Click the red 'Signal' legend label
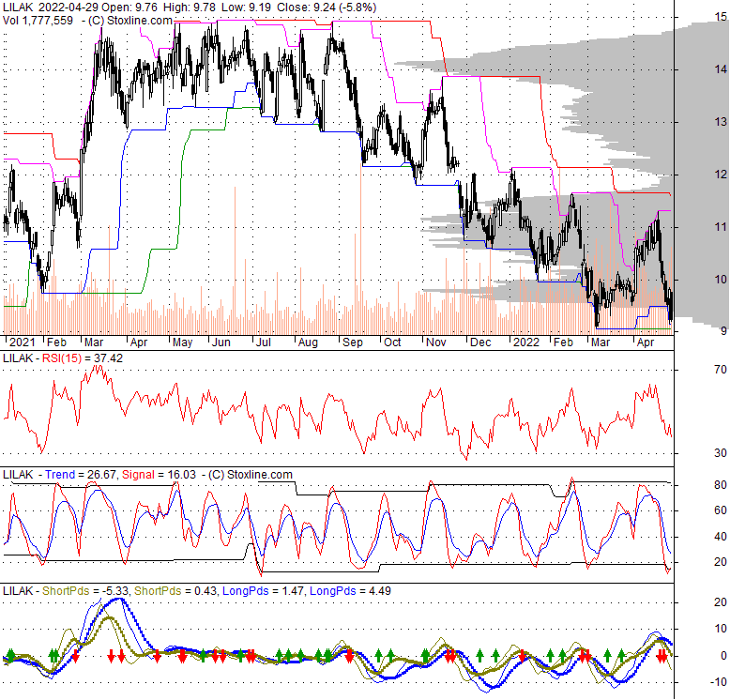The image size is (730, 700). (x=138, y=475)
